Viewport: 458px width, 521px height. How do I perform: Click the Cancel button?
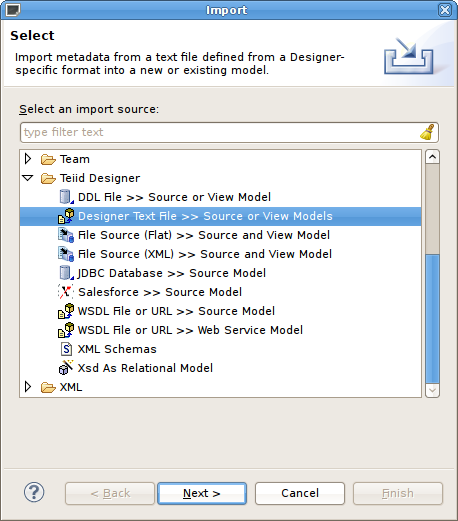(300, 493)
